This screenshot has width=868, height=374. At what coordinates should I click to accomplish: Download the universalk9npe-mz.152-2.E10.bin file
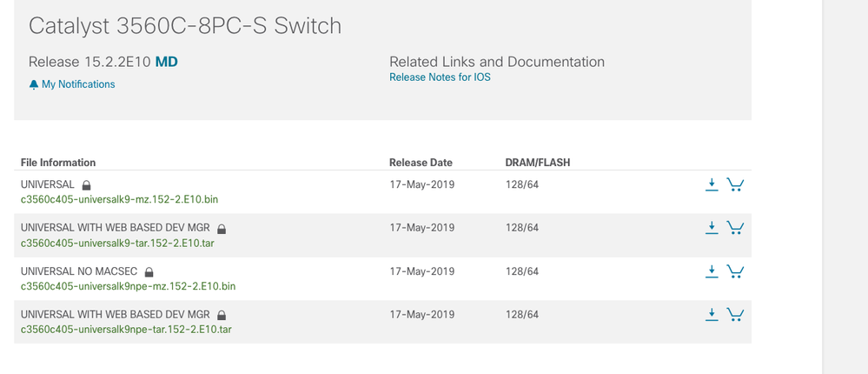(712, 271)
